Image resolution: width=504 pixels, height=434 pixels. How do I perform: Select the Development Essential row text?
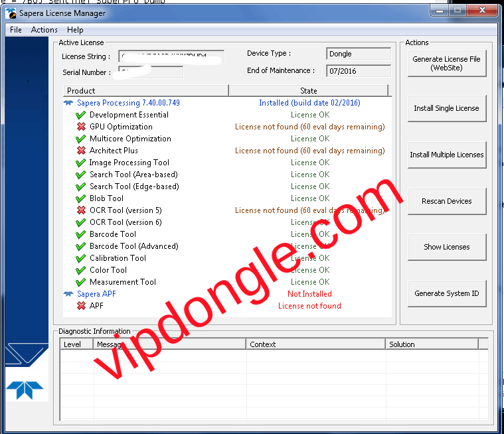(129, 115)
